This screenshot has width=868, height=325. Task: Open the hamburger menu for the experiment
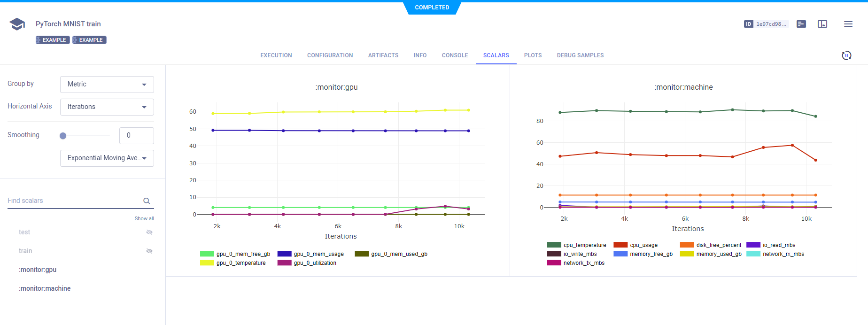click(x=848, y=24)
